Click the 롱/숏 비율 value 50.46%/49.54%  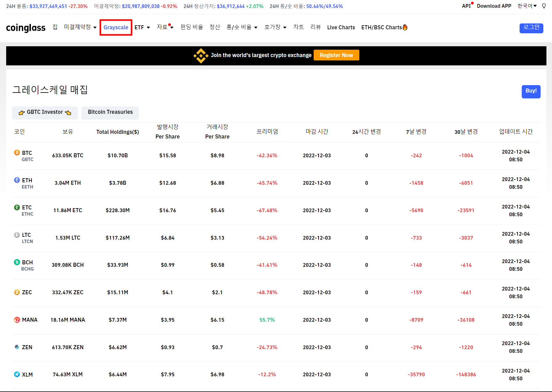(324, 6)
